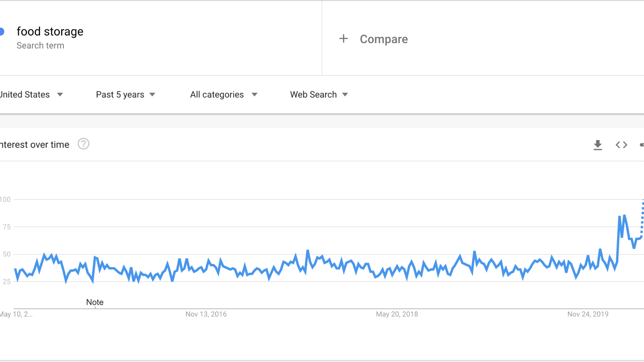The width and height of the screenshot is (644, 362).
Task: Expand the United States region dropdown
Action: click(31, 95)
